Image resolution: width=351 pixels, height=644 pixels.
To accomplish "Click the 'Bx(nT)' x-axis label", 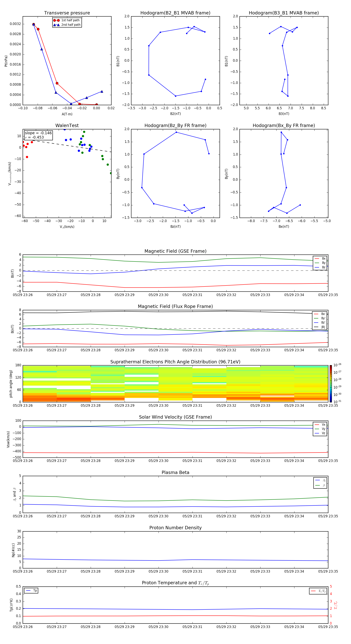I will 284,227.
